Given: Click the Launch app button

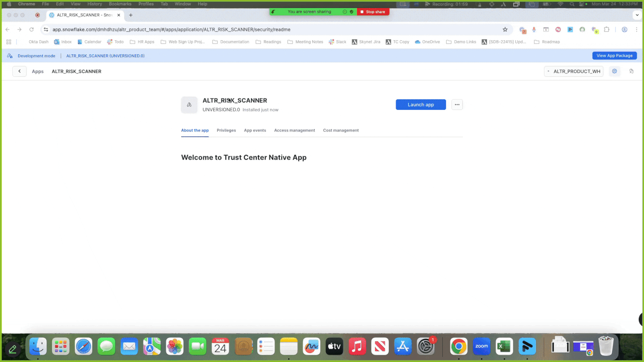Looking at the screenshot, I should tap(421, 105).
